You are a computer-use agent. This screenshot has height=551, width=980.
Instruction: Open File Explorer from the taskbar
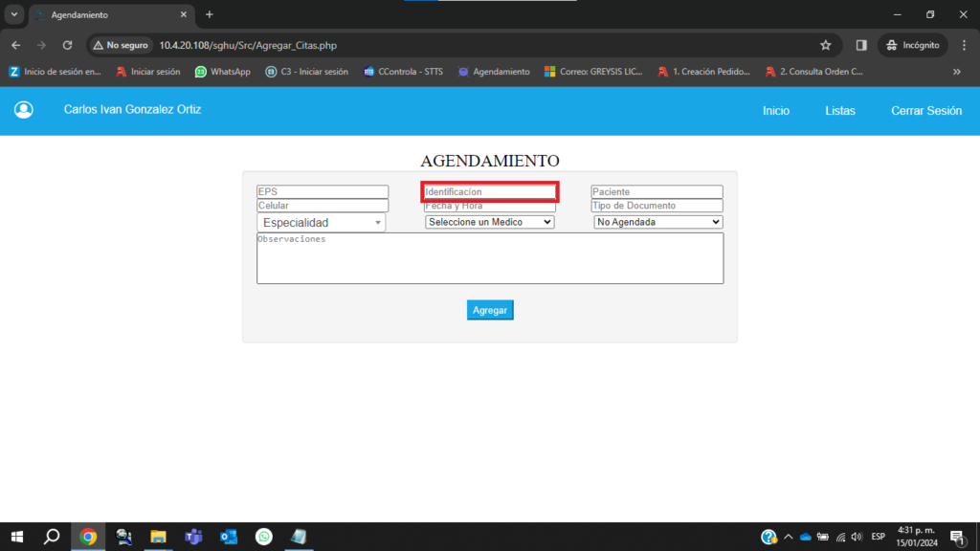pos(158,537)
